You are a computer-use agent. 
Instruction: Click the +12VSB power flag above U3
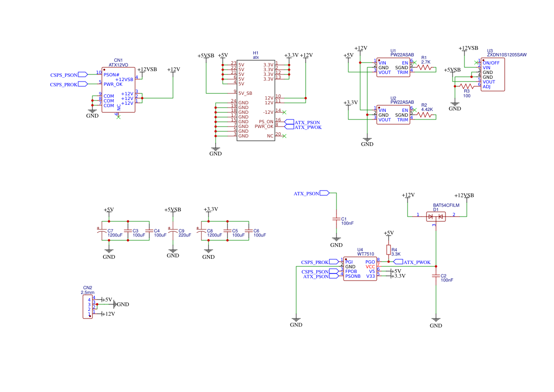click(468, 48)
